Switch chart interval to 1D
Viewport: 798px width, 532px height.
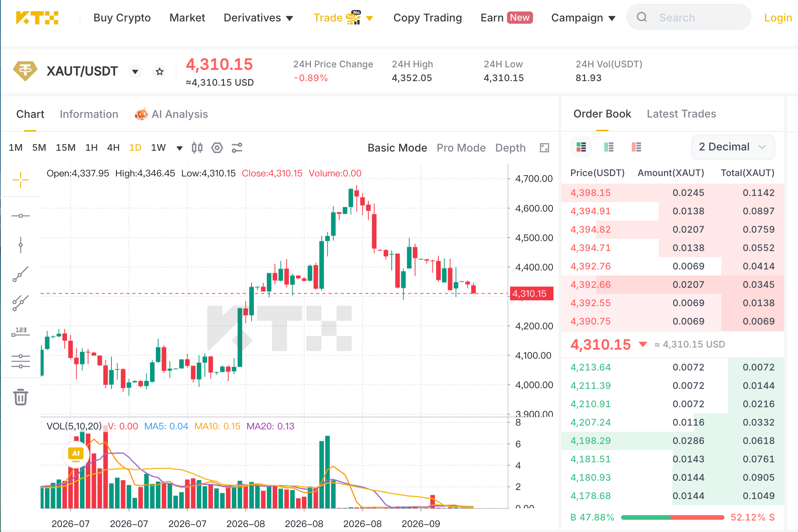(x=135, y=148)
